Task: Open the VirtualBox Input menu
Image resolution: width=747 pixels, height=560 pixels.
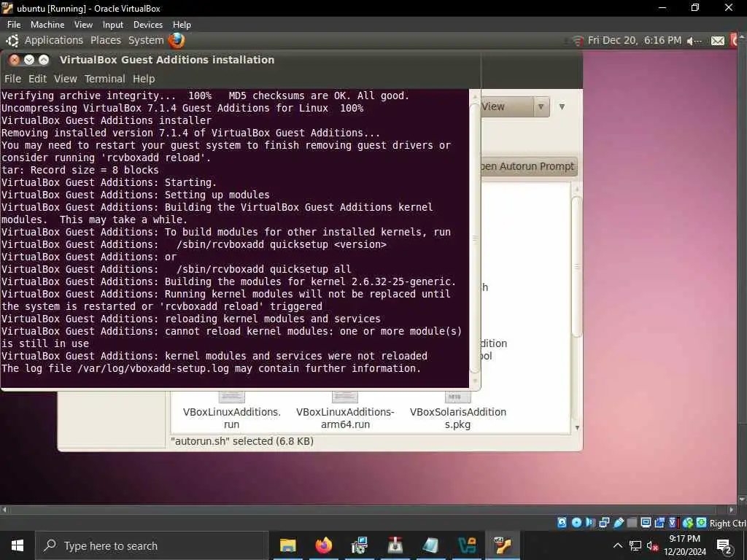Action: [113, 25]
